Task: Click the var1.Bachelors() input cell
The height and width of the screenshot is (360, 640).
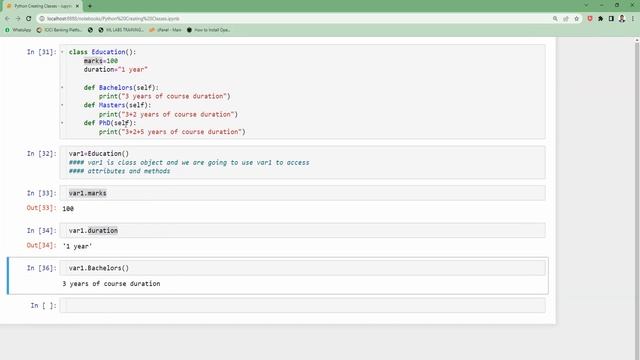Action: click(x=302, y=268)
